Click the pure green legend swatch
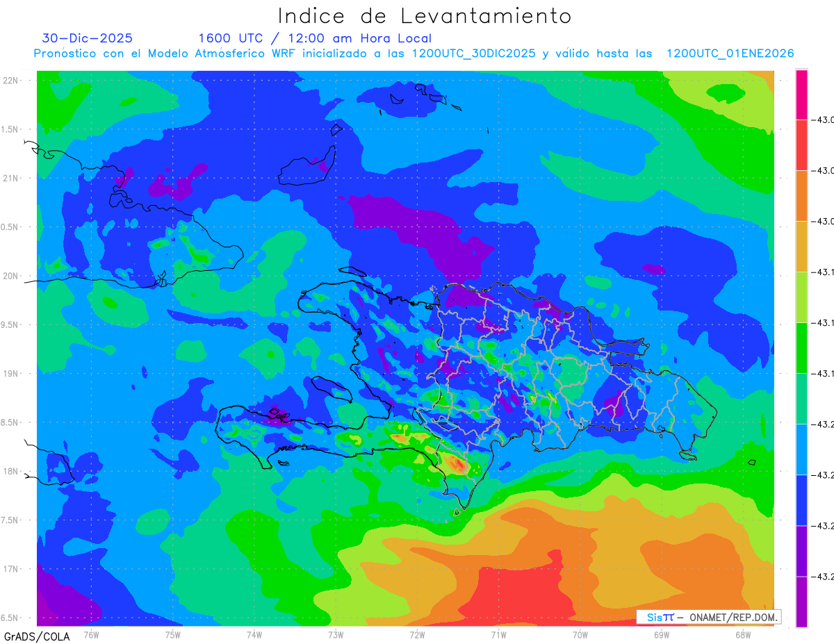Image resolution: width=834 pixels, height=644 pixels. click(x=801, y=348)
